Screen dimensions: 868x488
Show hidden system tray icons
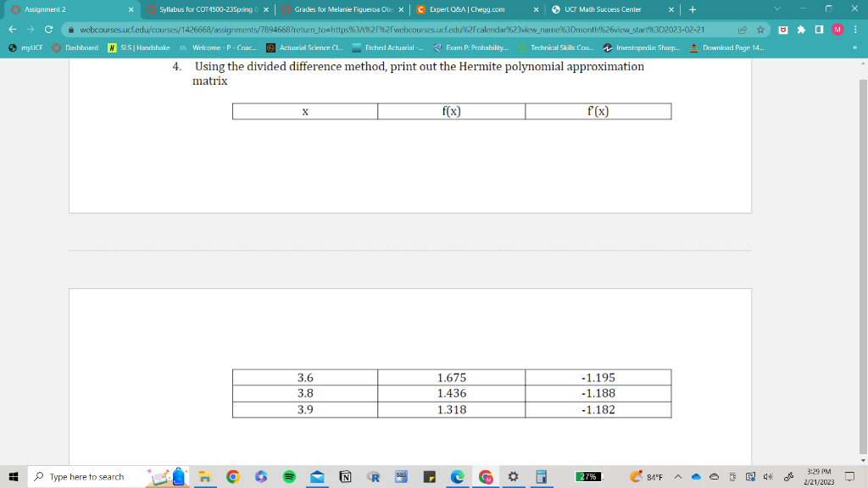coord(677,476)
